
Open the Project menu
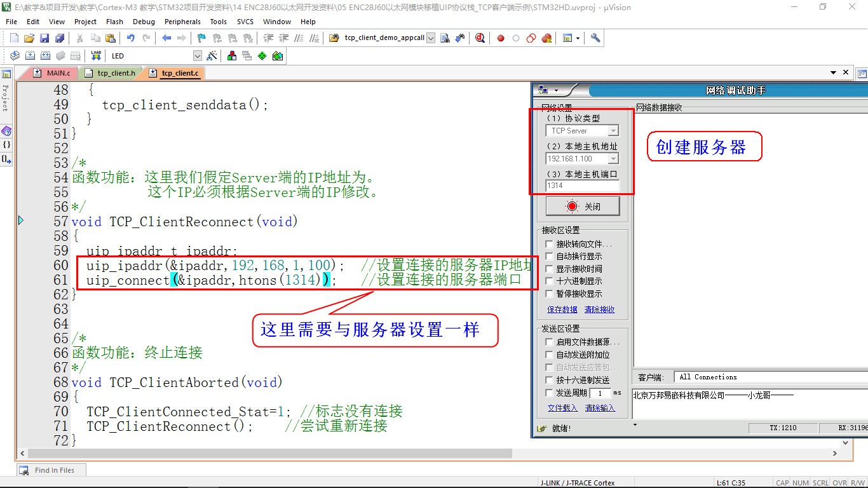(x=86, y=22)
